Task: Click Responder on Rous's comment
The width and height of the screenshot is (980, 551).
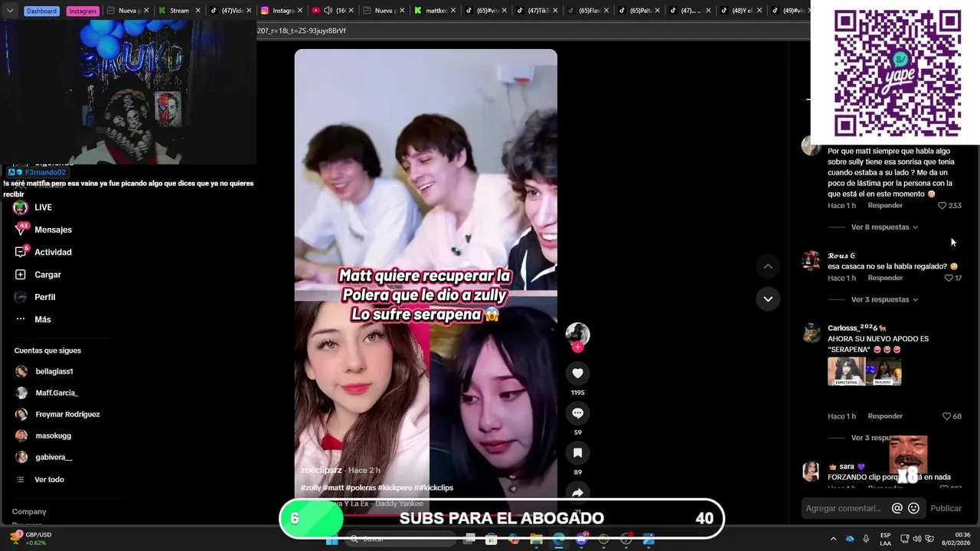Action: click(x=885, y=278)
